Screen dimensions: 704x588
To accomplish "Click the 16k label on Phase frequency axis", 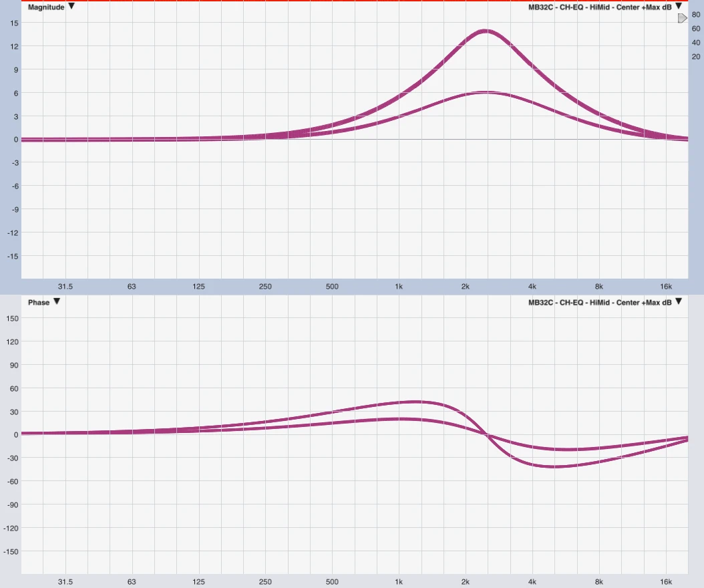I will (666, 581).
